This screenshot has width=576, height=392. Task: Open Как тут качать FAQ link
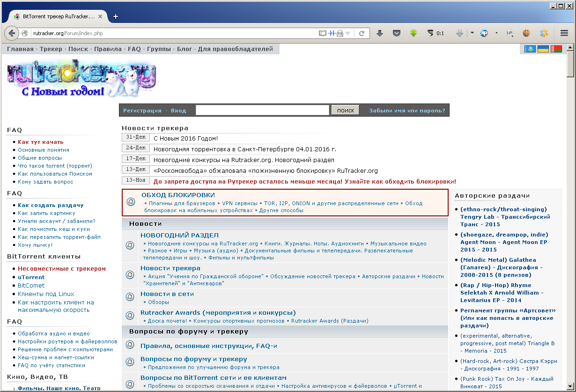click(41, 142)
